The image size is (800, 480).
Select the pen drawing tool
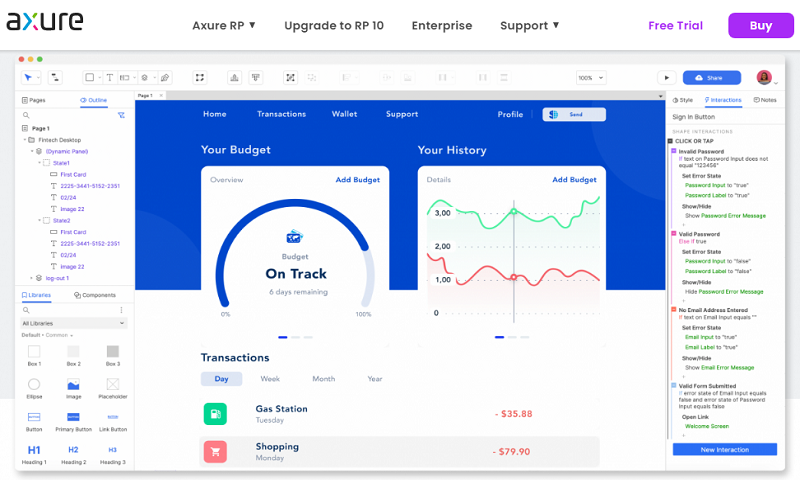[x=165, y=78]
